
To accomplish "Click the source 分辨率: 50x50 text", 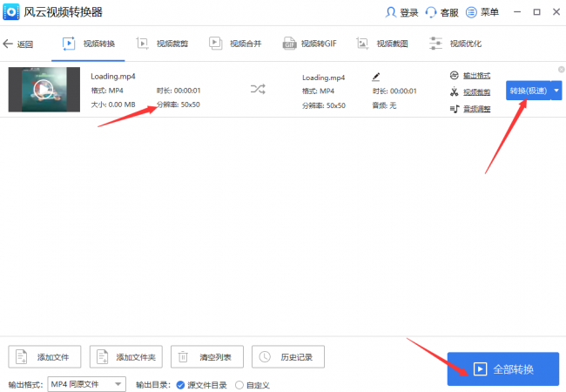I will (179, 105).
